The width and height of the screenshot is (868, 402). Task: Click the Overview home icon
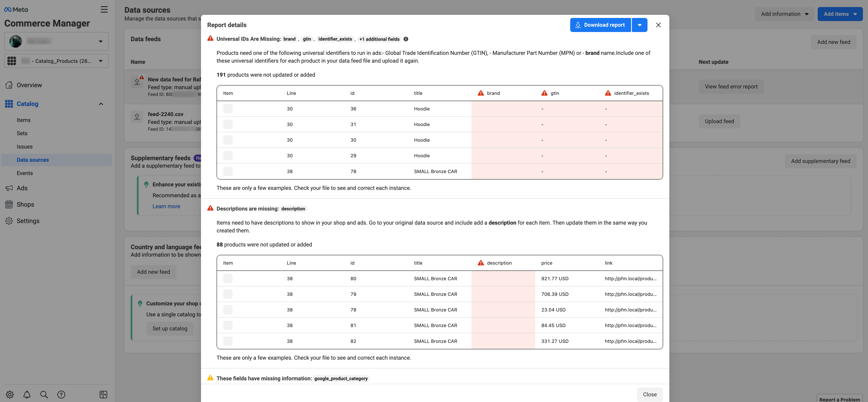pyautogui.click(x=9, y=85)
